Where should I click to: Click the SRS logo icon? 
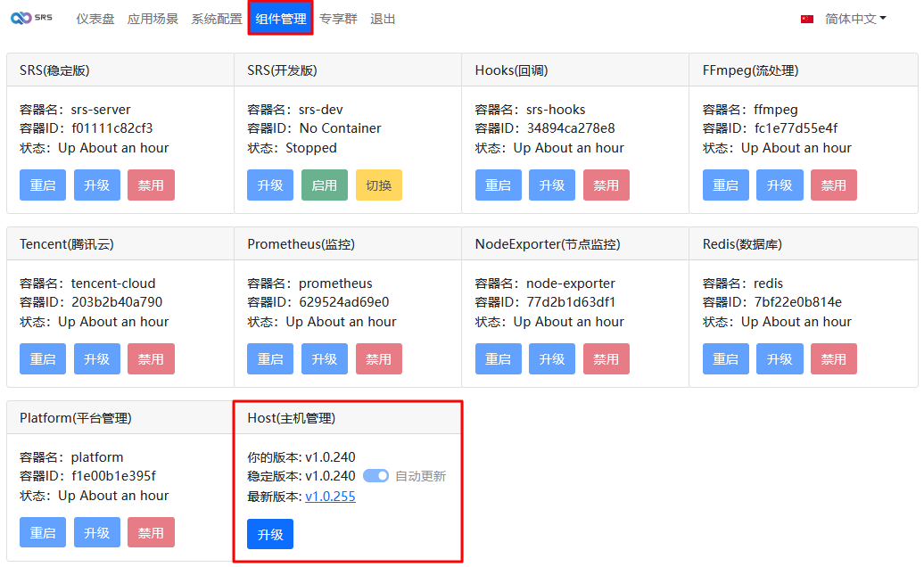31,18
